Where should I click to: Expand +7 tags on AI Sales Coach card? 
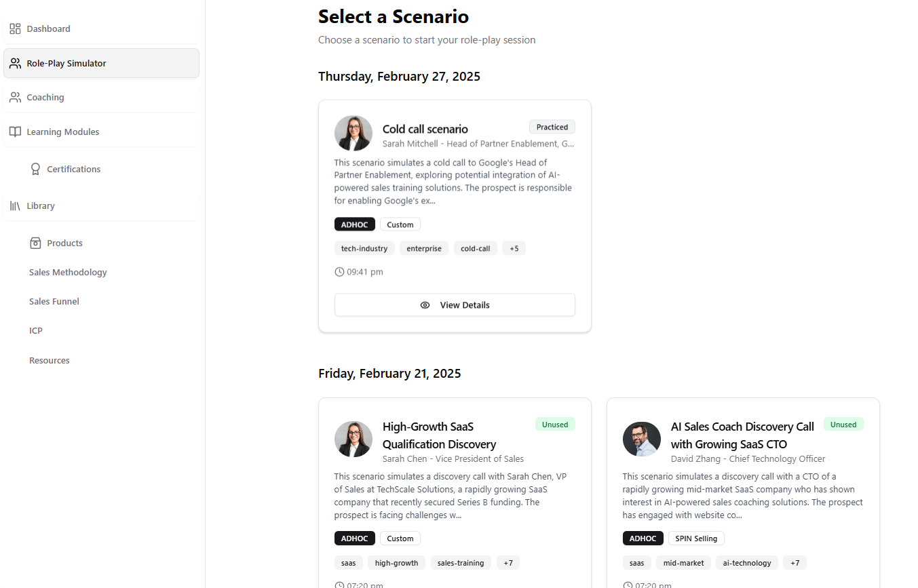[795, 563]
